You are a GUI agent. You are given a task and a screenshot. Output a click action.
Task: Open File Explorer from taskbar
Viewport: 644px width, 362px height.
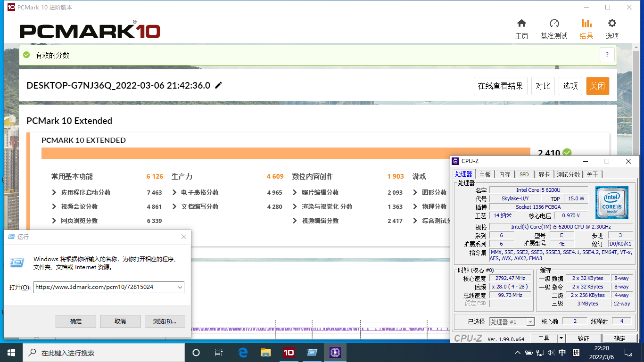click(x=266, y=353)
